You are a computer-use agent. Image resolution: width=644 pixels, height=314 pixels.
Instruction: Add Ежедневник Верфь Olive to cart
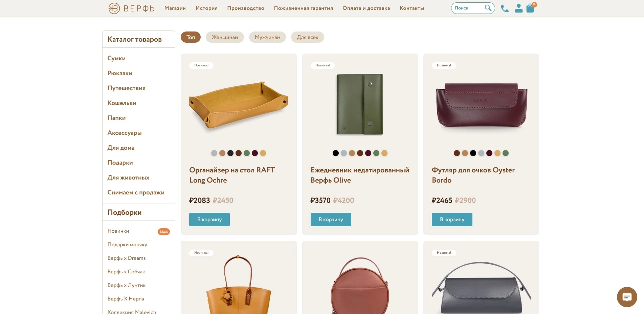click(331, 219)
